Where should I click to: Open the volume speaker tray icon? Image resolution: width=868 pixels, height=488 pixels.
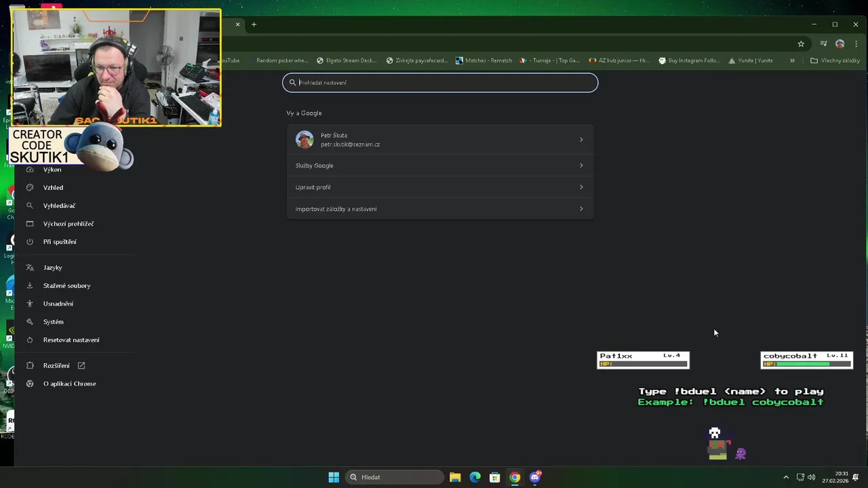pyautogui.click(x=811, y=477)
